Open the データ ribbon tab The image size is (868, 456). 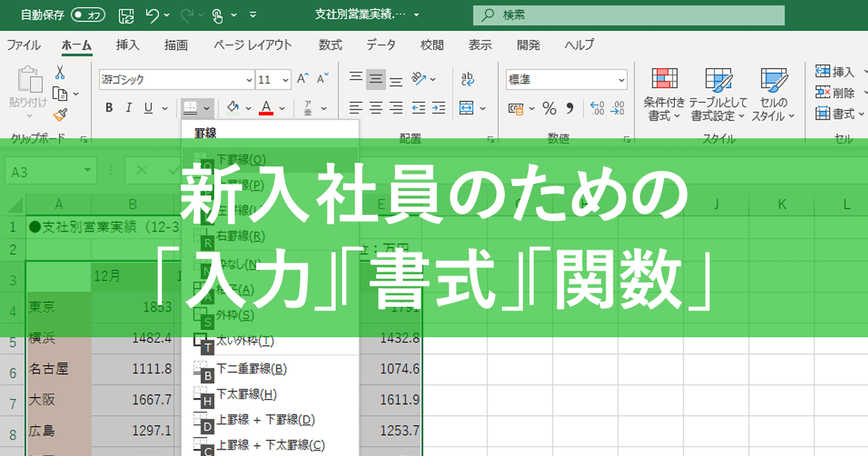[380, 45]
